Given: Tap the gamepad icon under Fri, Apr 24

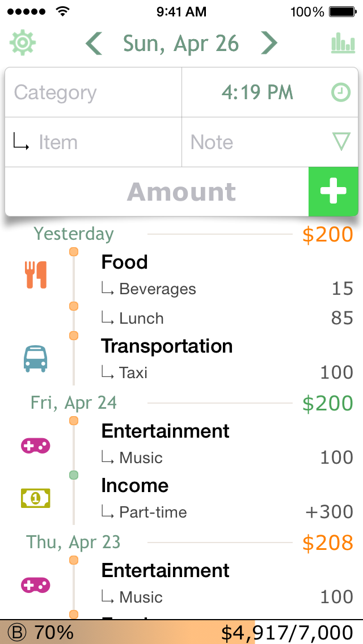Looking at the screenshot, I should (x=35, y=446).
